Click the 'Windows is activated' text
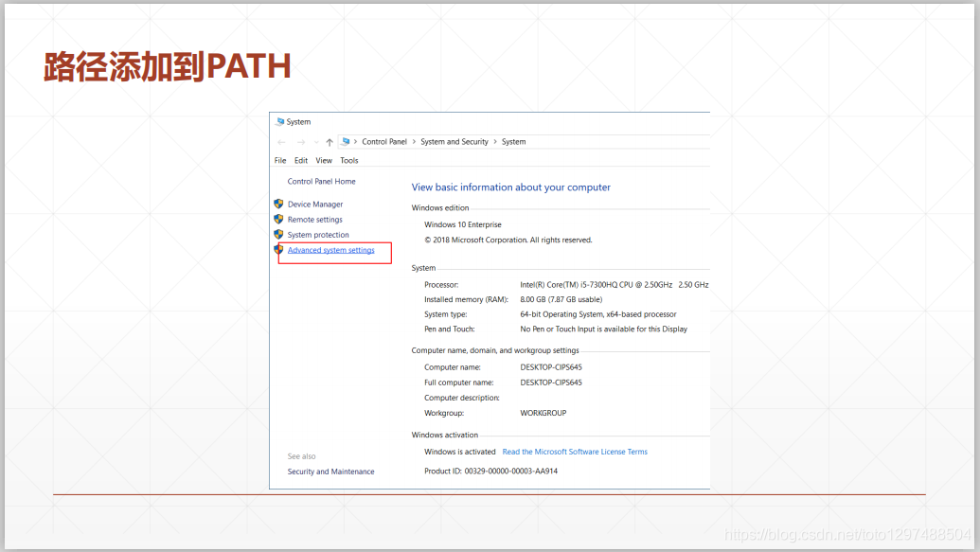980x552 pixels. pyautogui.click(x=459, y=452)
